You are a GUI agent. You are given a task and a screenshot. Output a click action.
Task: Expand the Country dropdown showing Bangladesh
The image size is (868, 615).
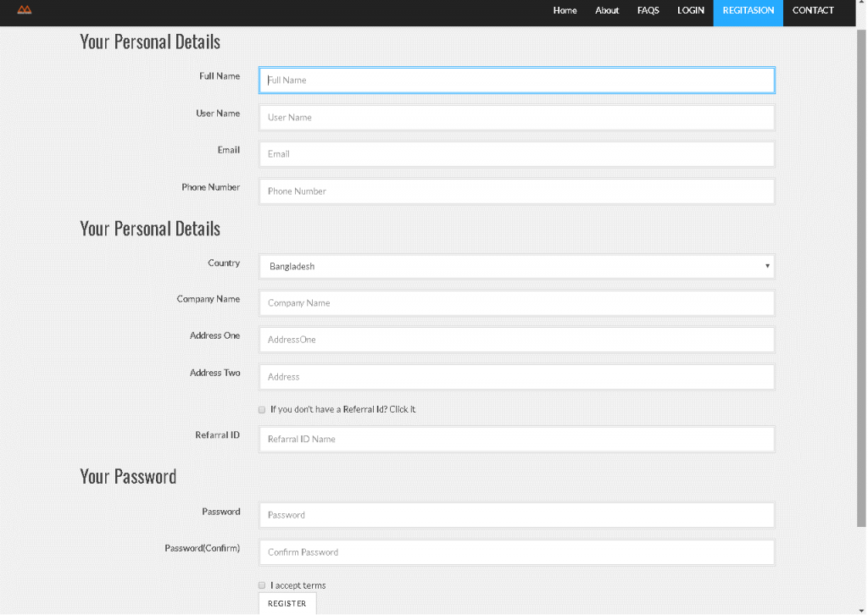(516, 267)
